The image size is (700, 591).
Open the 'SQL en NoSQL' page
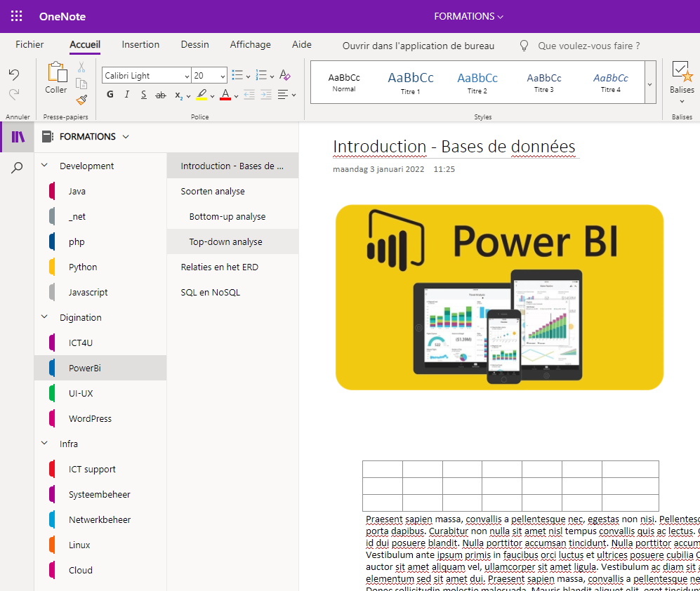(232, 292)
